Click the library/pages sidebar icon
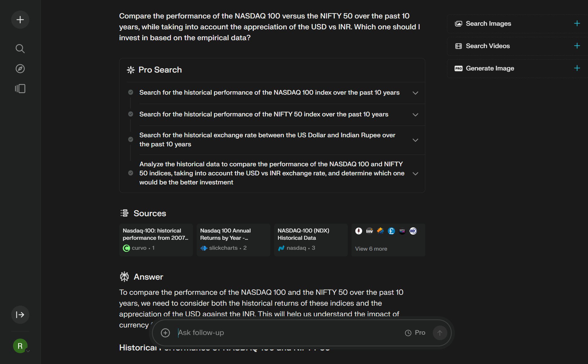588x364 pixels. tap(20, 89)
